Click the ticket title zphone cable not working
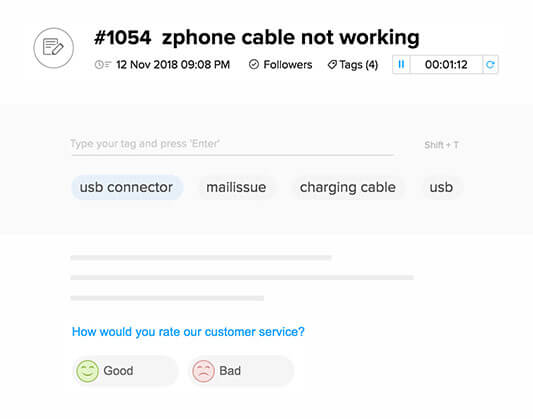Viewport: 533px width, 419px height. tap(291, 37)
